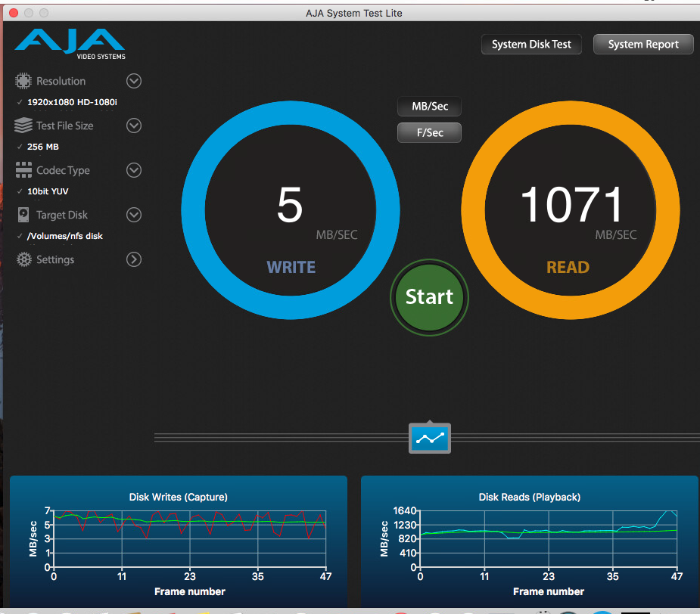This screenshot has width=700, height=614.
Task: Click the WRITE gauge label
Action: click(291, 267)
